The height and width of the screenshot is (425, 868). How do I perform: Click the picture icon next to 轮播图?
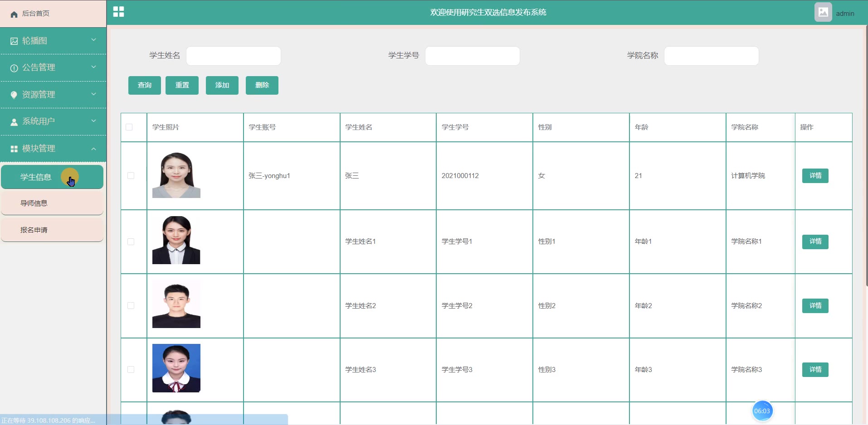coord(14,41)
